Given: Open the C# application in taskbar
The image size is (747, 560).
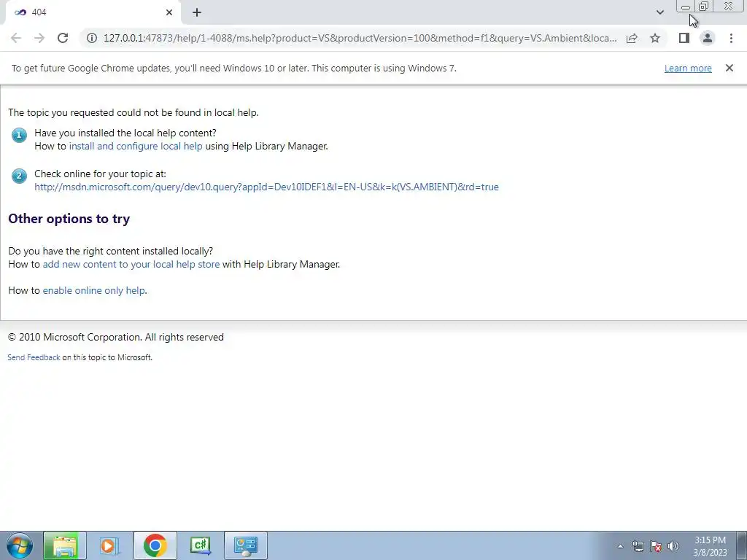Looking at the screenshot, I should tap(200, 545).
